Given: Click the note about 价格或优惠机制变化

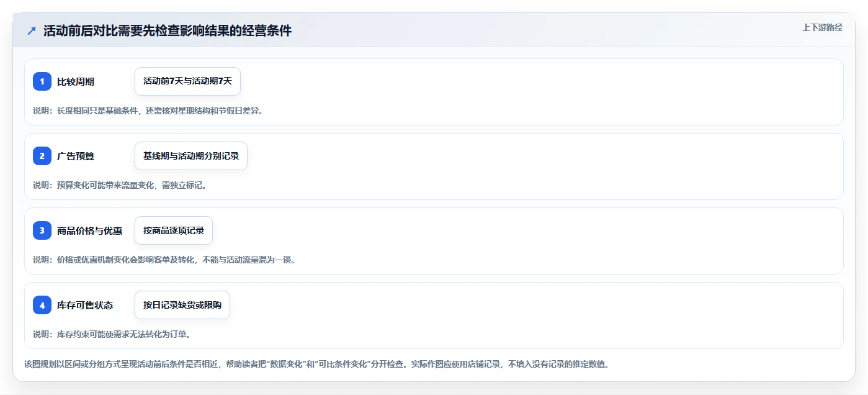Looking at the screenshot, I should click(x=165, y=260).
